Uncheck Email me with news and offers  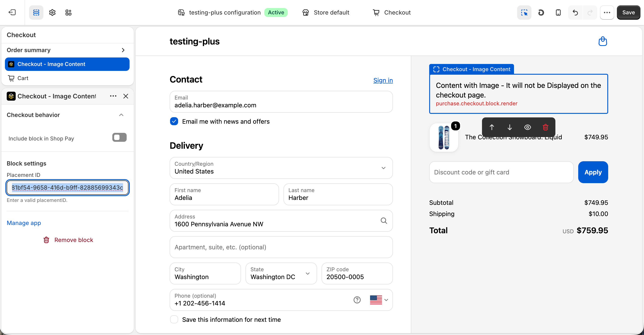tap(174, 121)
